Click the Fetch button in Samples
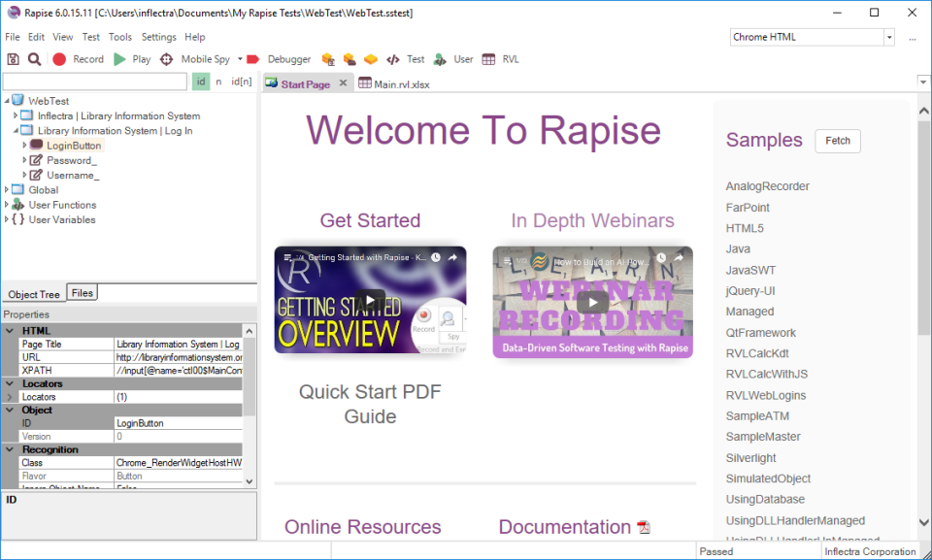The width and height of the screenshot is (932, 560). coord(837,141)
